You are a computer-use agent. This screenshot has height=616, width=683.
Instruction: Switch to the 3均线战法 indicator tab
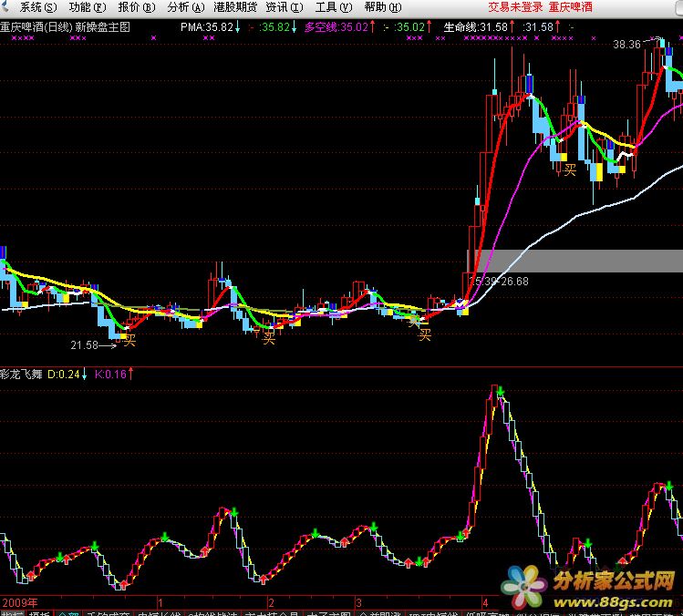click(x=213, y=613)
